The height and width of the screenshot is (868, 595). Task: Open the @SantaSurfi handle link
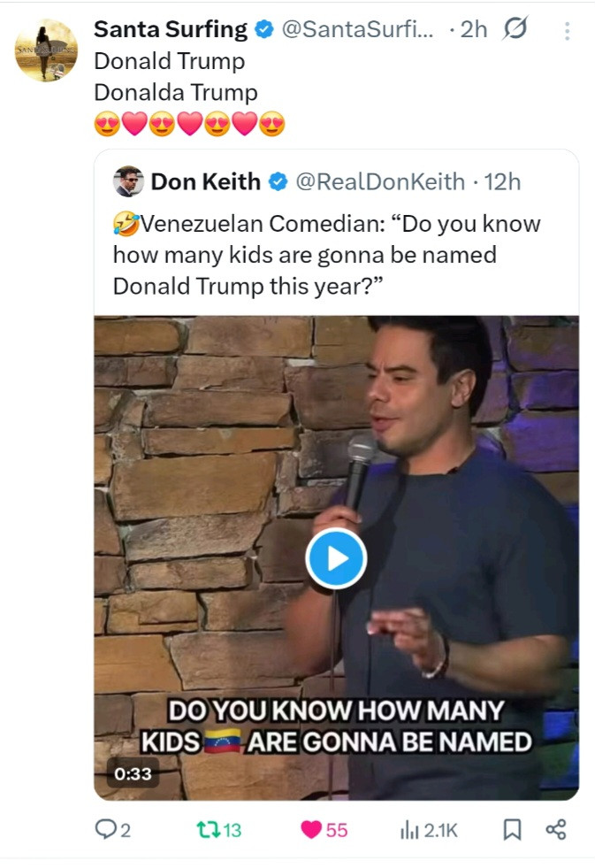coord(357,29)
